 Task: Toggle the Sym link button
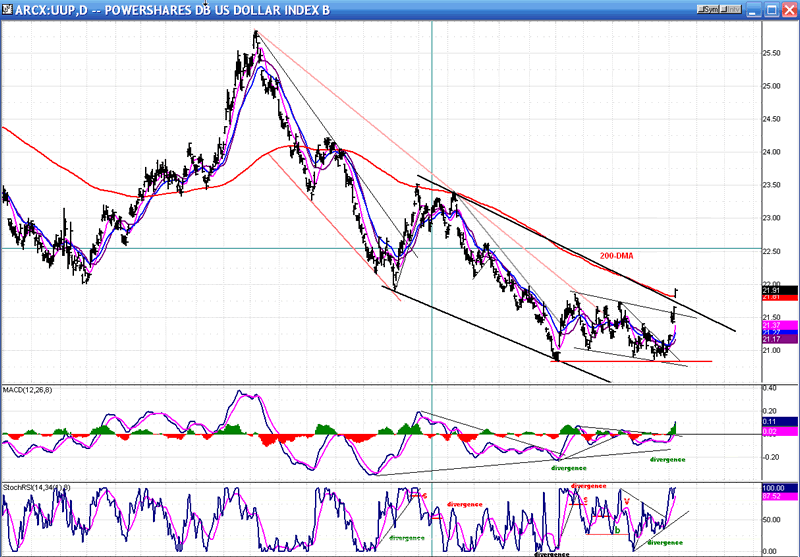[x=708, y=7]
